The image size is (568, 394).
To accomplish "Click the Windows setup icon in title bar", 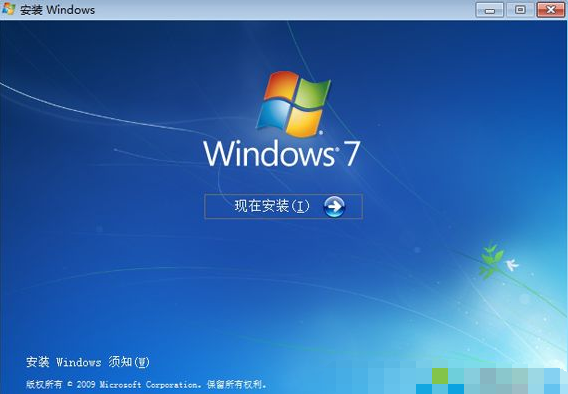I will 8,9.
